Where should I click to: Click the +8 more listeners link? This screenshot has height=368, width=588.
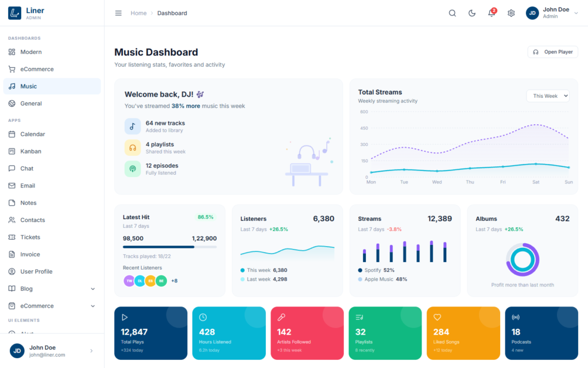[x=175, y=281]
